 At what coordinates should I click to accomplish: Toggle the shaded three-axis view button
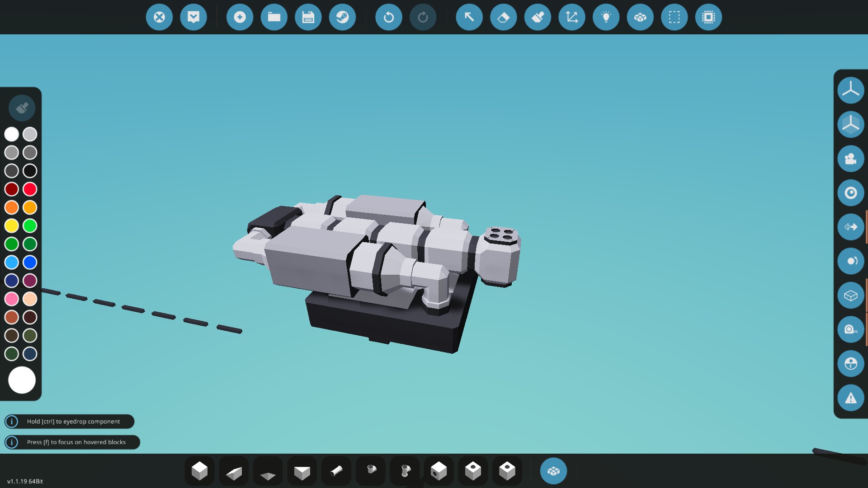[x=850, y=124]
